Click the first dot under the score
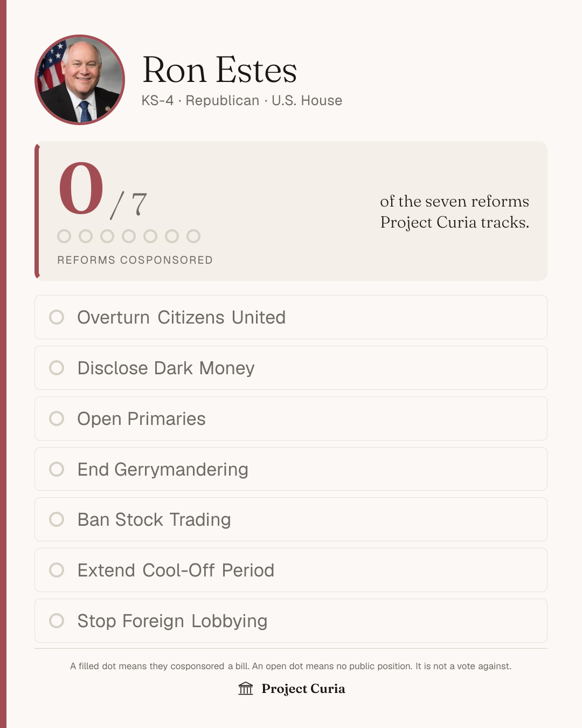This screenshot has width=582, height=728. click(x=64, y=236)
